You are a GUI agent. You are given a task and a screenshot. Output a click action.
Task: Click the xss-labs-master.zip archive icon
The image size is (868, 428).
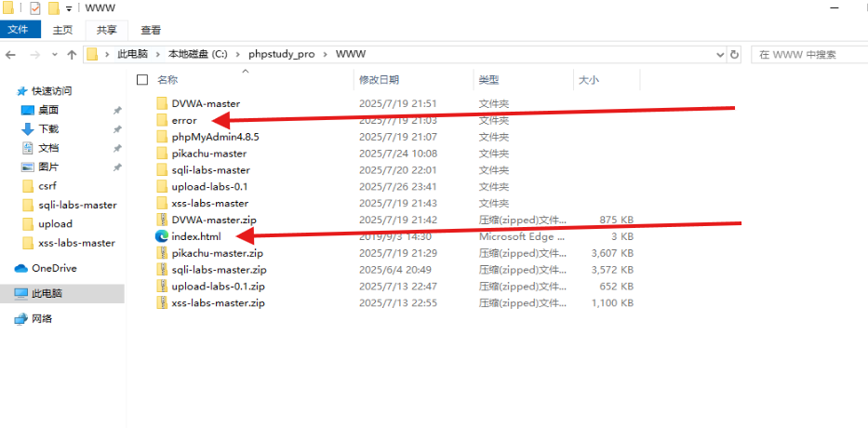pyautogui.click(x=162, y=303)
